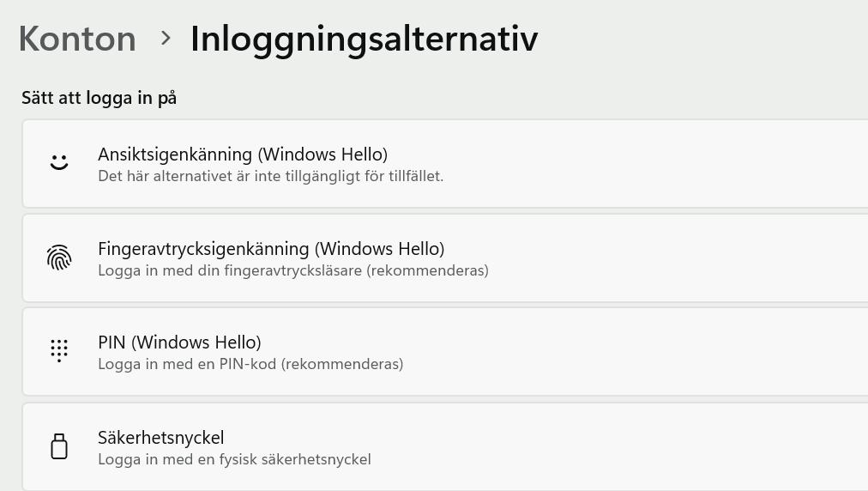Viewport: 868px width, 491px height.
Task: Click the fingerprint icon
Action: 58,258
